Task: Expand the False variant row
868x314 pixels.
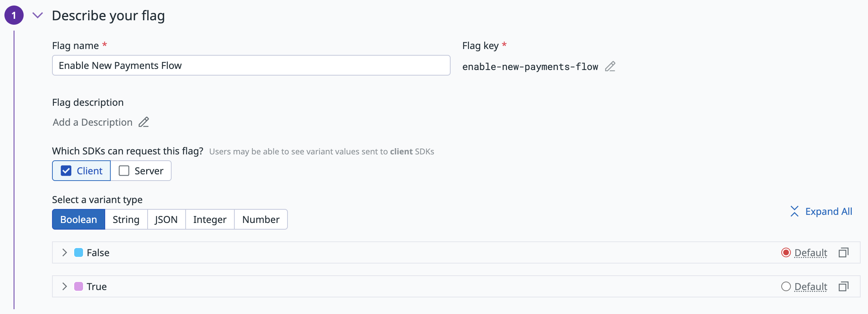Action: tap(65, 252)
